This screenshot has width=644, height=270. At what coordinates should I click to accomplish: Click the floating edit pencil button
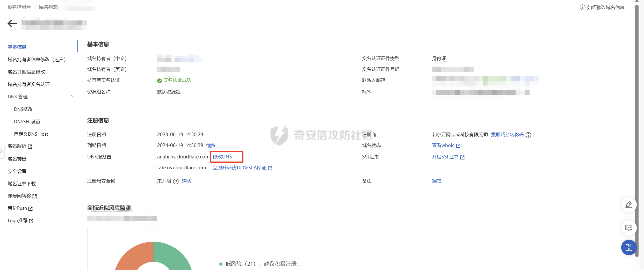[629, 205]
